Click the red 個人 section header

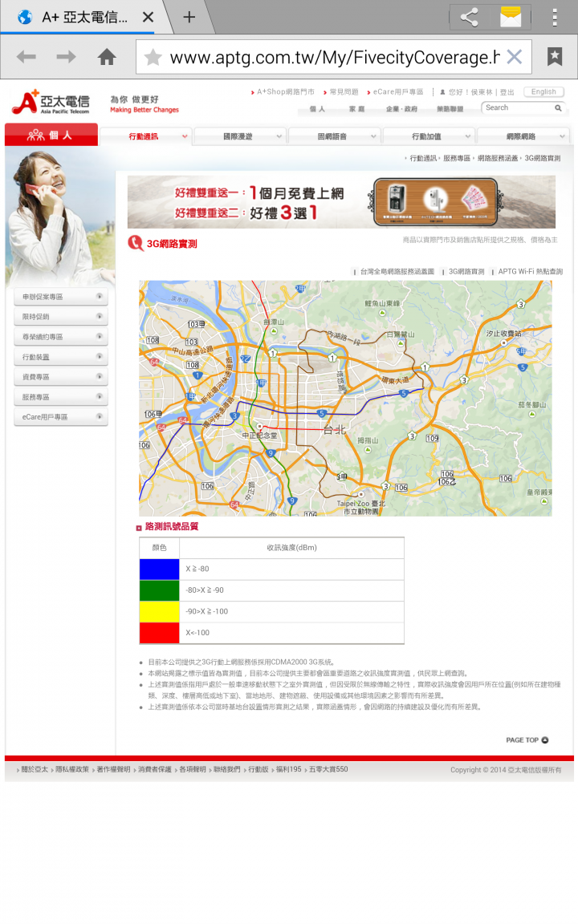point(51,135)
